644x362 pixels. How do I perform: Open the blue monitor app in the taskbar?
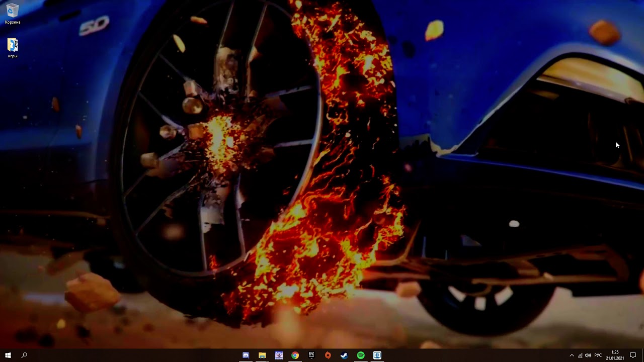click(x=377, y=355)
